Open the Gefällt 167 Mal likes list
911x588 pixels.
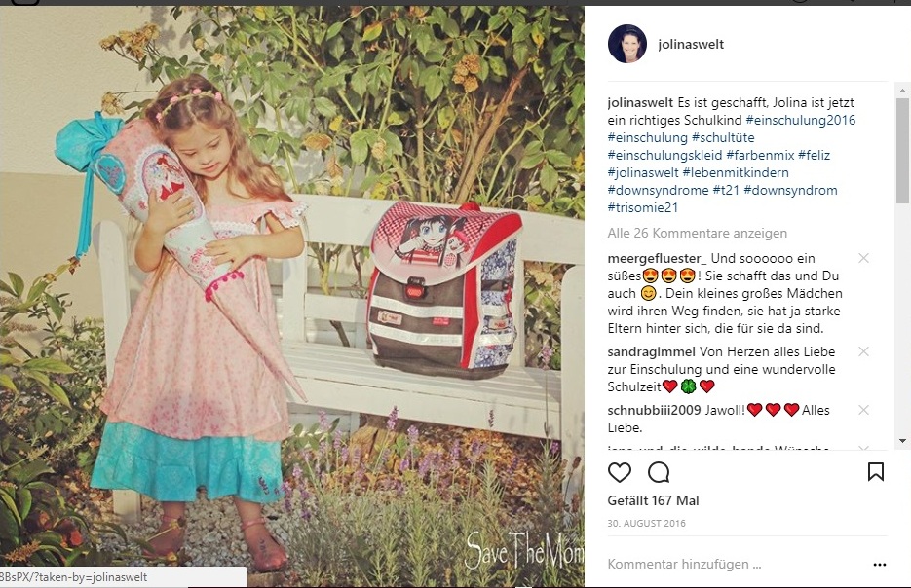coord(653,500)
